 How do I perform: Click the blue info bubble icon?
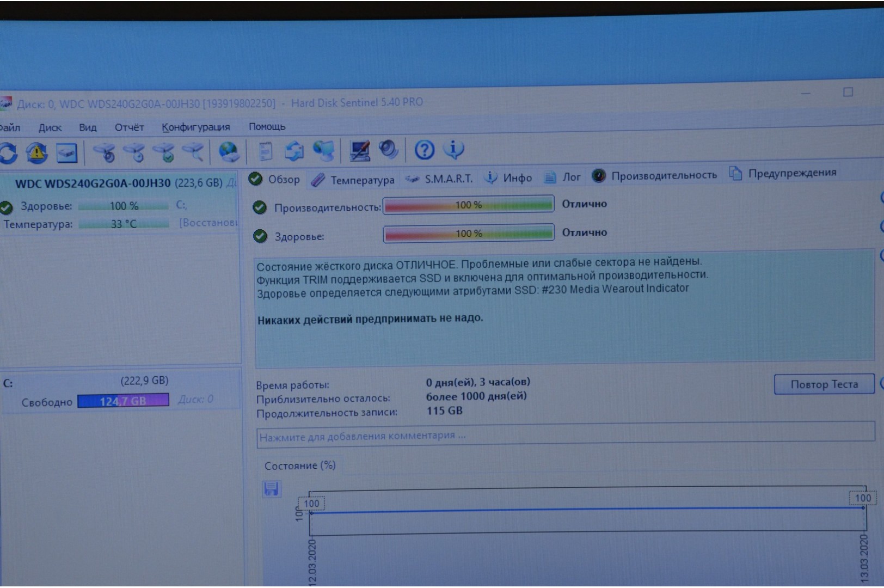453,149
